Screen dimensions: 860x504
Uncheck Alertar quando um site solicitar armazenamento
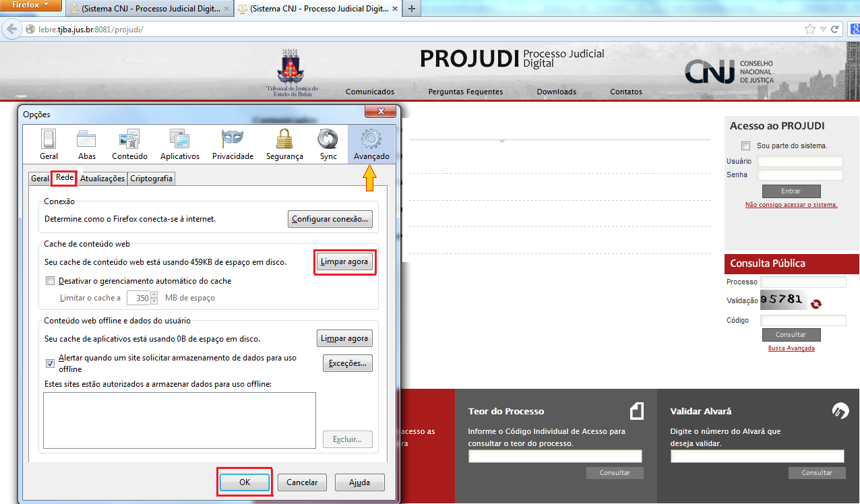coord(50,363)
